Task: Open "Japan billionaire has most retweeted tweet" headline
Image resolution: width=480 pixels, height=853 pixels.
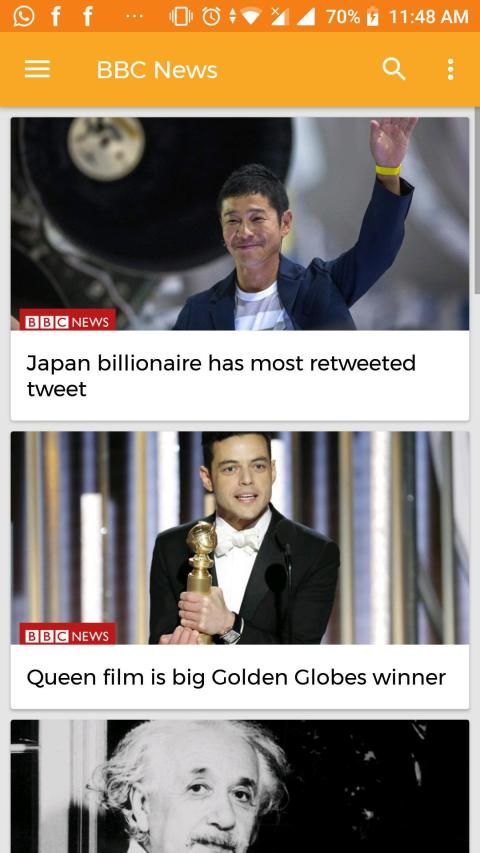Action: tap(220, 375)
